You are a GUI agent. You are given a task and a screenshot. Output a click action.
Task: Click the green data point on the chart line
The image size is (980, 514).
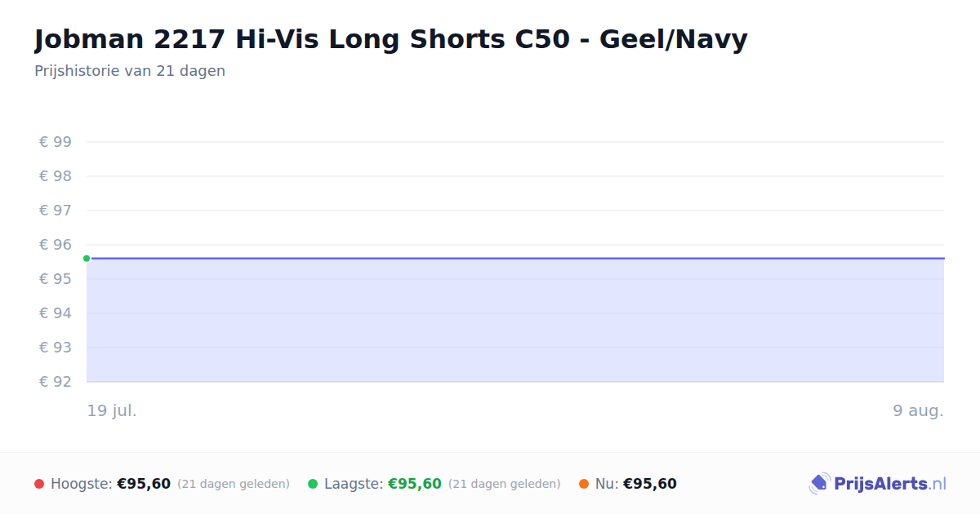pos(87,259)
